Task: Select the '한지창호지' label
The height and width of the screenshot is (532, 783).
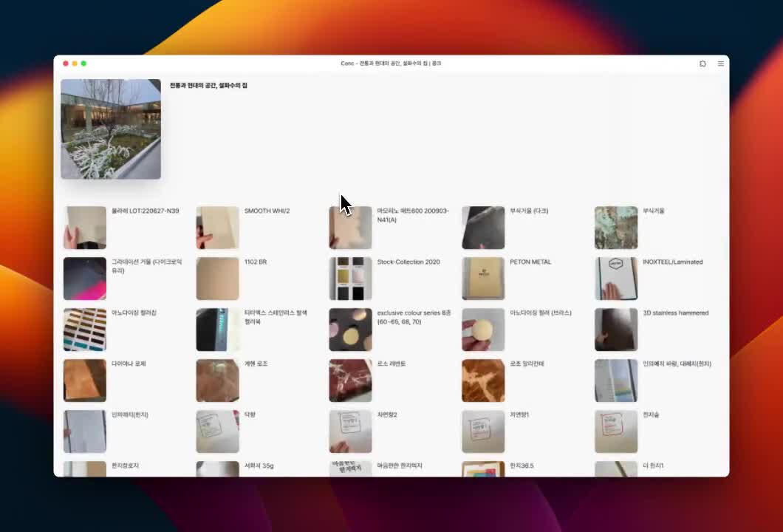Action: coord(125,465)
